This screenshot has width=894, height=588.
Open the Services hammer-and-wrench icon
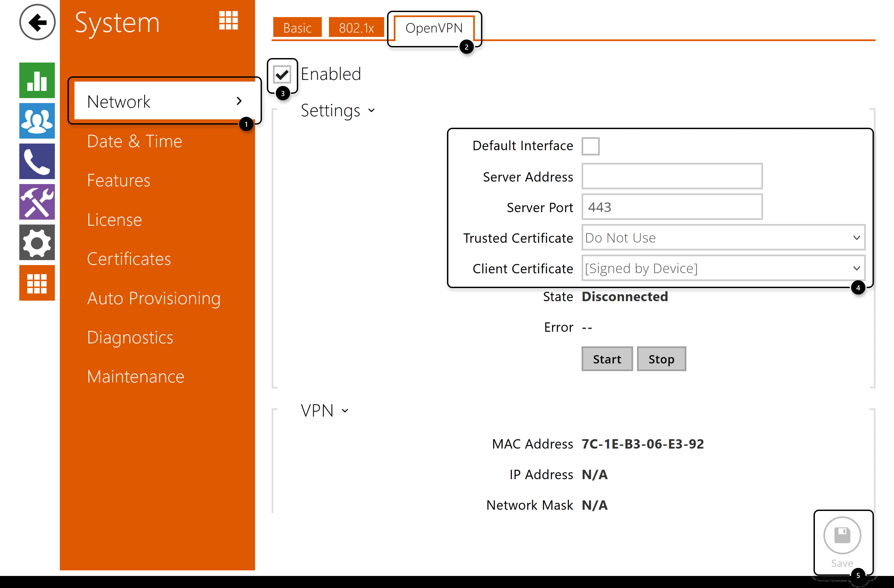[x=37, y=202]
